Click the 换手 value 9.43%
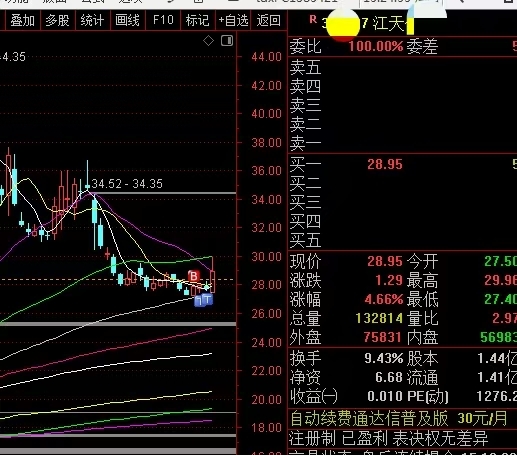This screenshot has width=517, height=455. coord(384,358)
